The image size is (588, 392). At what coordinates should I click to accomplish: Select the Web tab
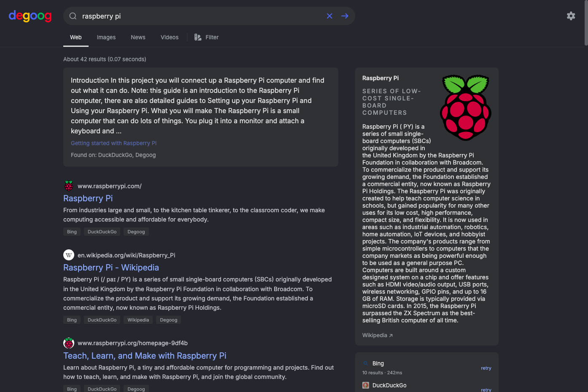tap(76, 37)
